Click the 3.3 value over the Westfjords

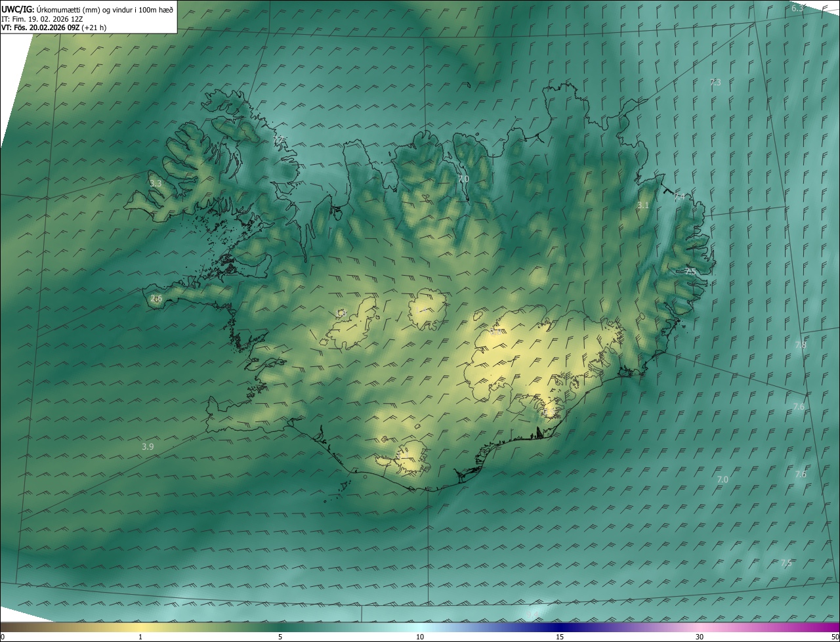pos(156,184)
